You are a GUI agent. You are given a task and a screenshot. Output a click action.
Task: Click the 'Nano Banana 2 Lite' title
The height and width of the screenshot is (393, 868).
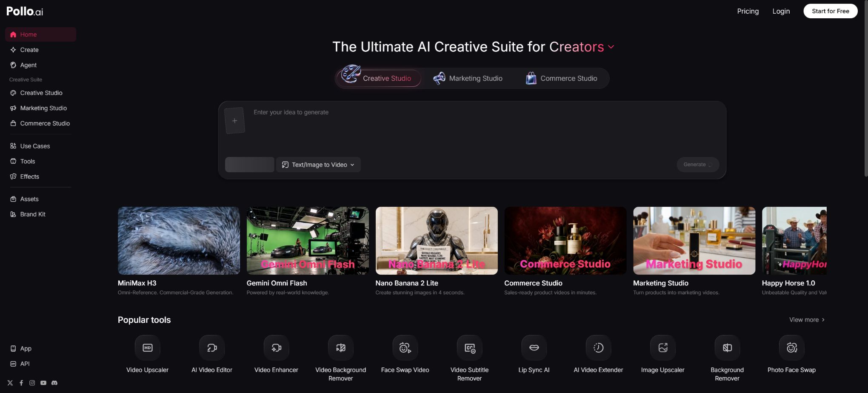(407, 283)
